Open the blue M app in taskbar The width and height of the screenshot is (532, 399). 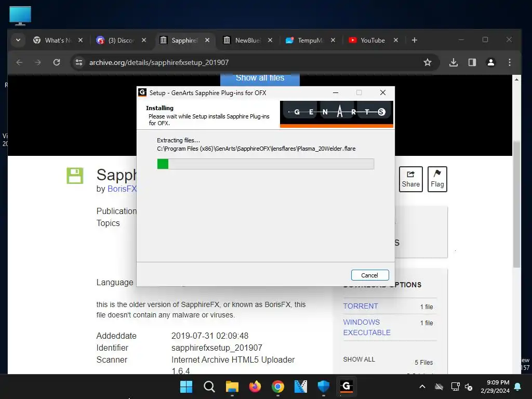[301, 387]
